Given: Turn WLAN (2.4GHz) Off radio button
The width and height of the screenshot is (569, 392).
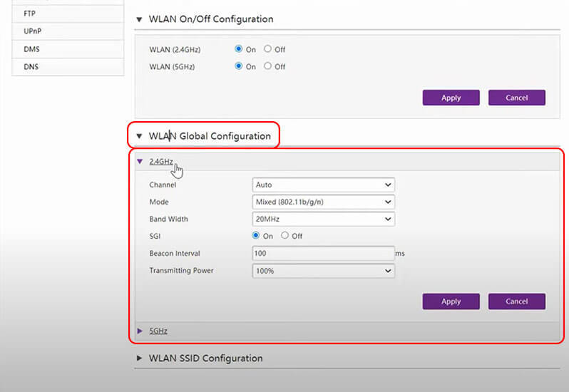Looking at the screenshot, I should pyautogui.click(x=268, y=49).
